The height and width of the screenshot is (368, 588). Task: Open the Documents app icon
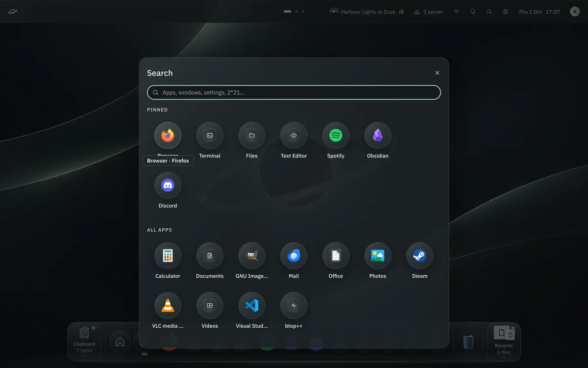click(x=210, y=256)
